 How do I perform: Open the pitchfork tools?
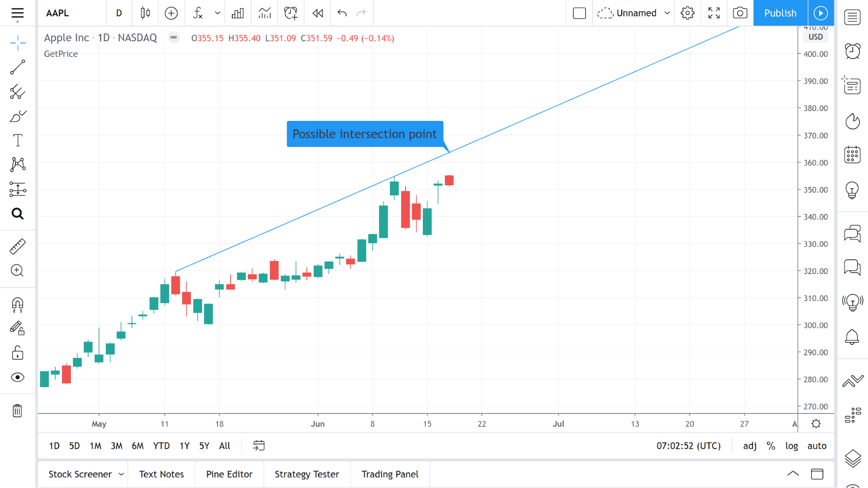click(x=17, y=92)
